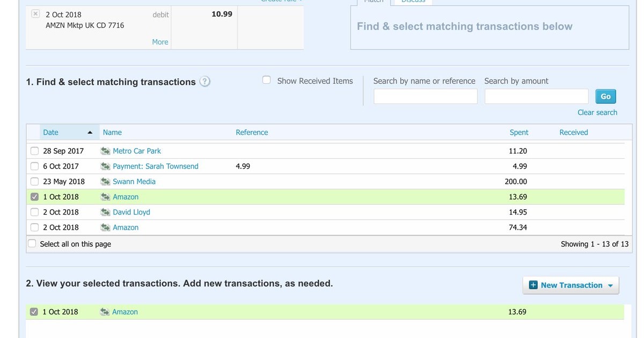This screenshot has height=338, width=644.
Task: Enable Show Received Items checkbox
Action: 266,80
